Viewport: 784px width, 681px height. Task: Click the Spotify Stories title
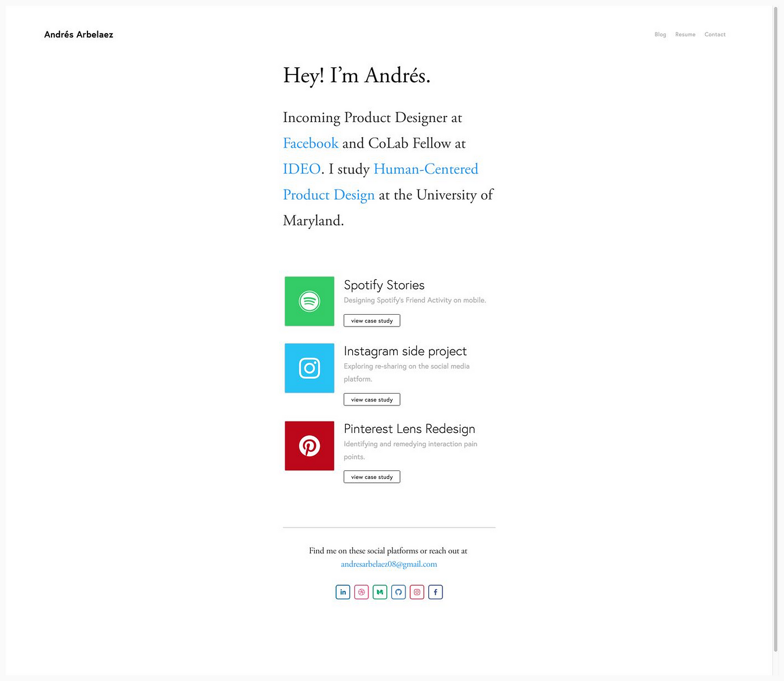click(x=384, y=285)
